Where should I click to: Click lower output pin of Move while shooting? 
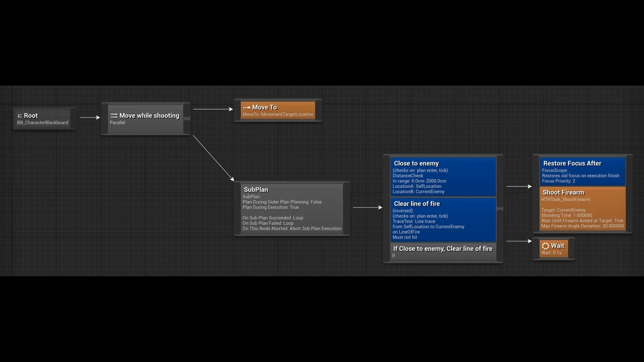pyautogui.click(x=187, y=127)
